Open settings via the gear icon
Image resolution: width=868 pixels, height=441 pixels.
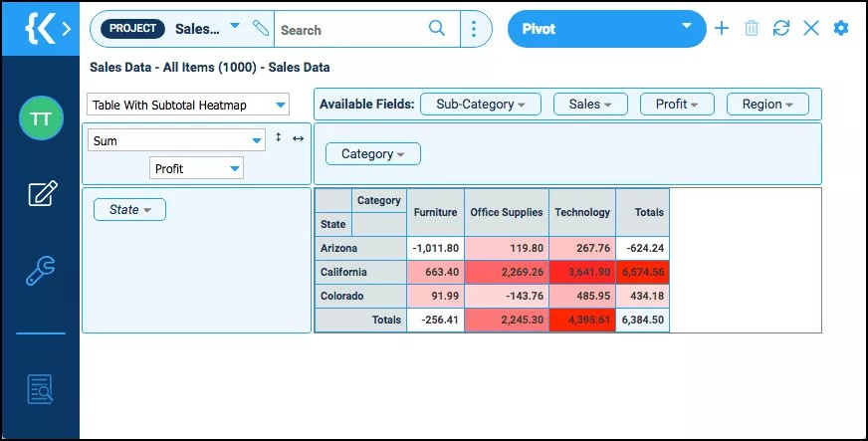coord(841,28)
